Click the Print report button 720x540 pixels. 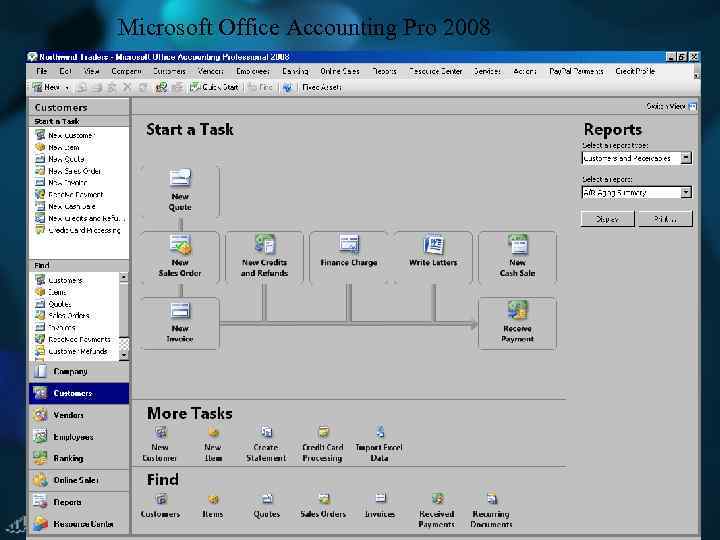665,219
